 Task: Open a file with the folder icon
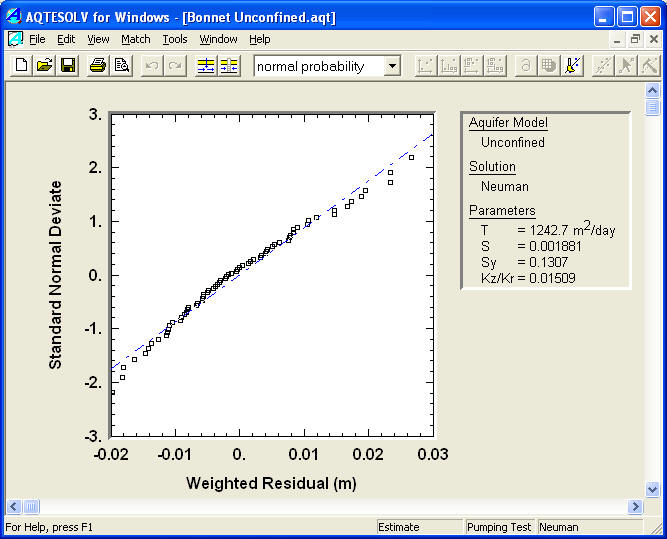point(45,66)
